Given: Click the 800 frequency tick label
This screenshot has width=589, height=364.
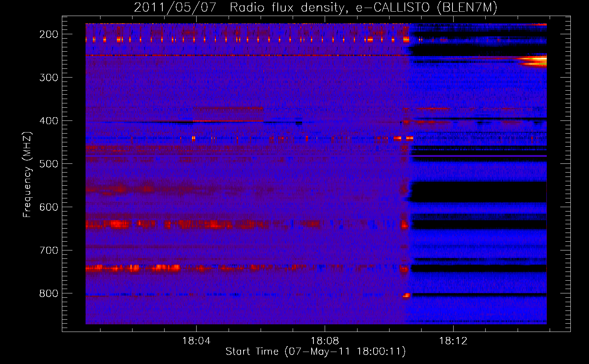Looking at the screenshot, I should pos(49,293).
